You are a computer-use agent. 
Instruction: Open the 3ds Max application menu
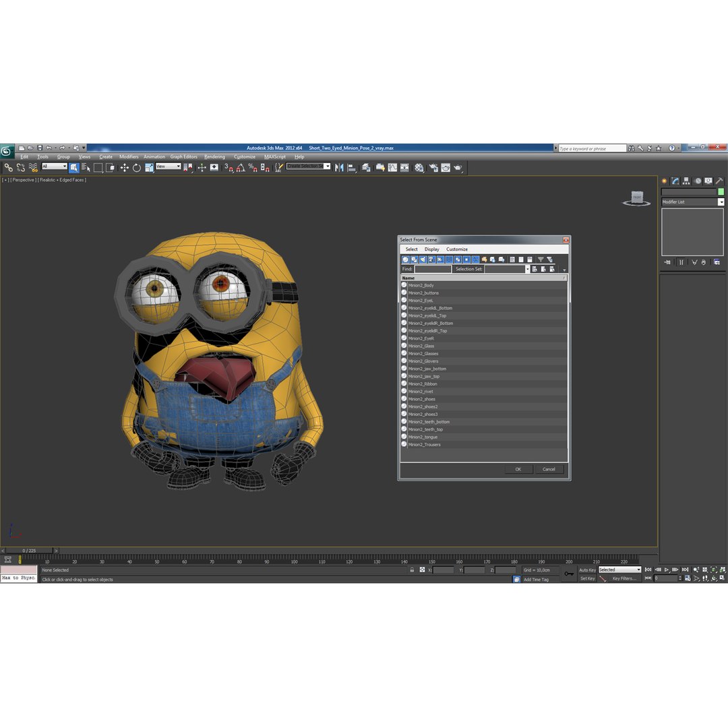pos(7,151)
